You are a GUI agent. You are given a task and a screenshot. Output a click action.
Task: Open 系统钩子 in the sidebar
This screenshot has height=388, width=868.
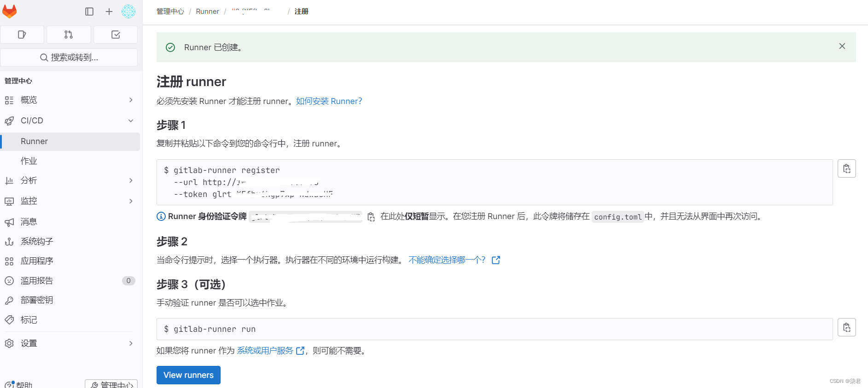[x=70, y=241]
